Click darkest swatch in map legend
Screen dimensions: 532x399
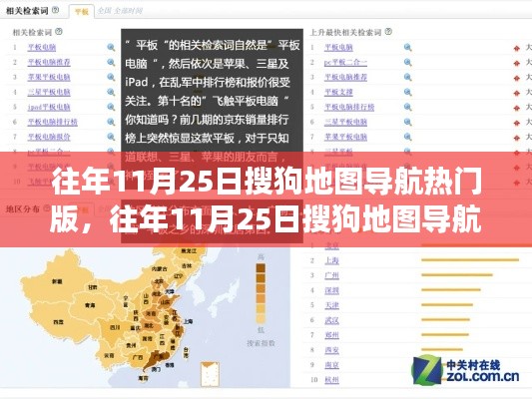click(x=261, y=268)
